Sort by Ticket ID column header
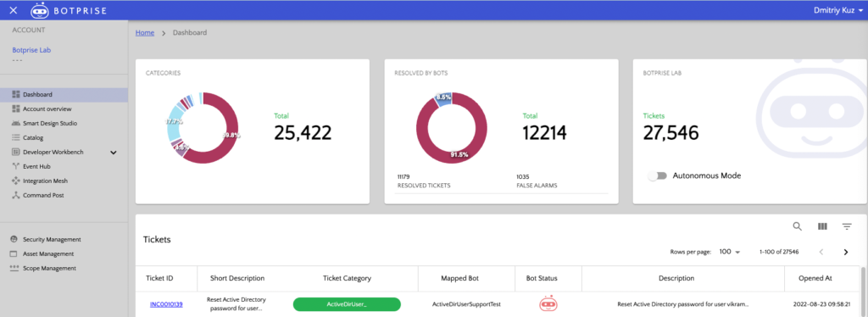Viewport: 868px width, 317px height. [x=159, y=278]
